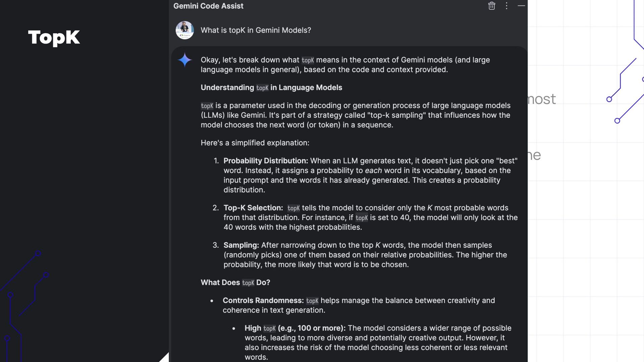Minimize the Gemini Code Assist panel

[521, 6]
